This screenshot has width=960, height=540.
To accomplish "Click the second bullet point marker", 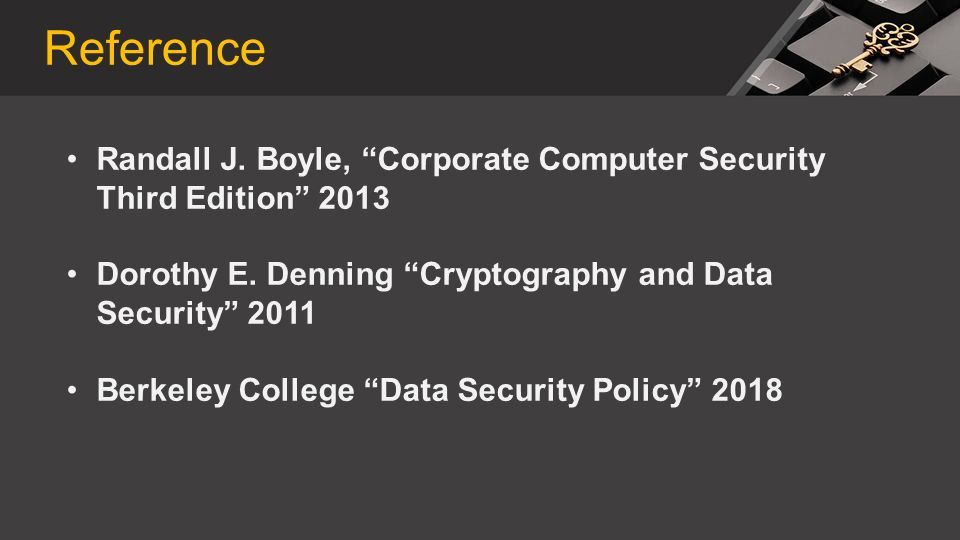I will 72,274.
